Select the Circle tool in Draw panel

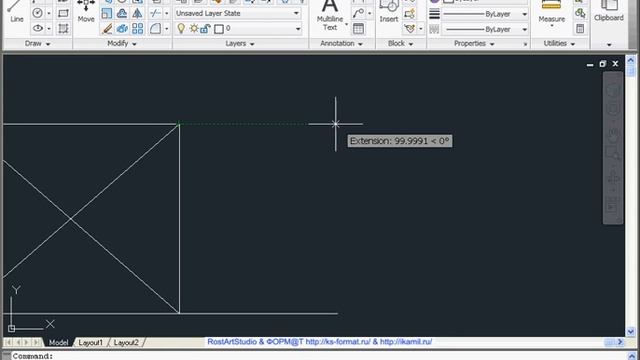click(38, 13)
